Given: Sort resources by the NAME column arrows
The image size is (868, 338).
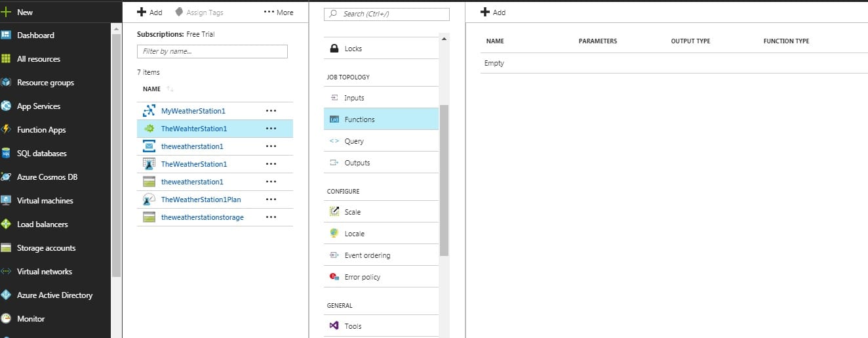Looking at the screenshot, I should [x=170, y=89].
